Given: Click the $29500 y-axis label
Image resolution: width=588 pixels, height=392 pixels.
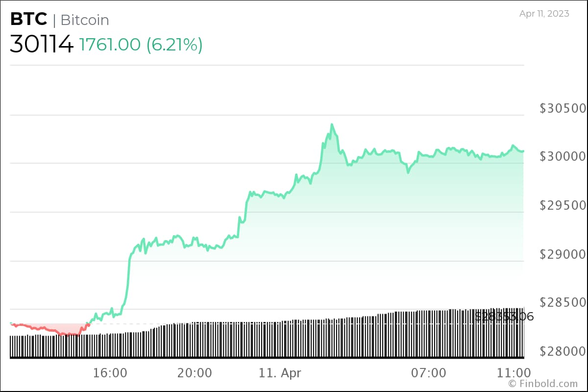Looking at the screenshot, I should coord(563,205).
